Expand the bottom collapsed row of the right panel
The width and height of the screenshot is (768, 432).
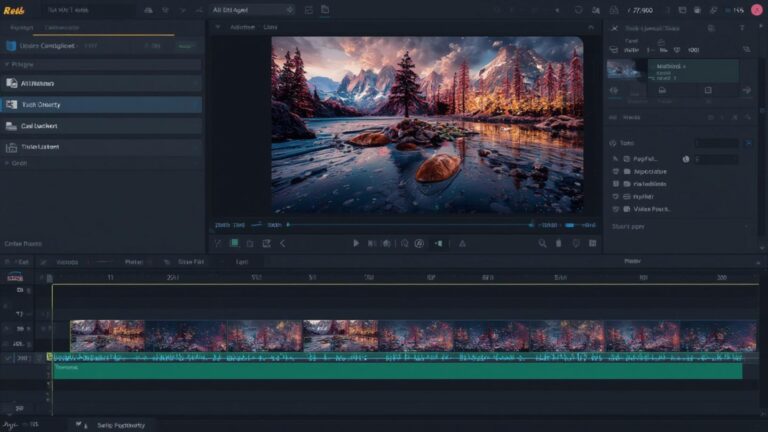680,227
